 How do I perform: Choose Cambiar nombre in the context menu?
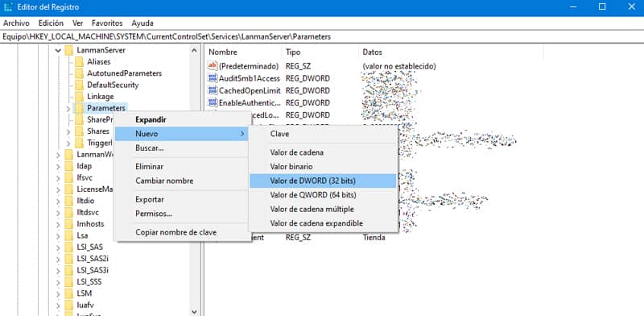(183, 181)
